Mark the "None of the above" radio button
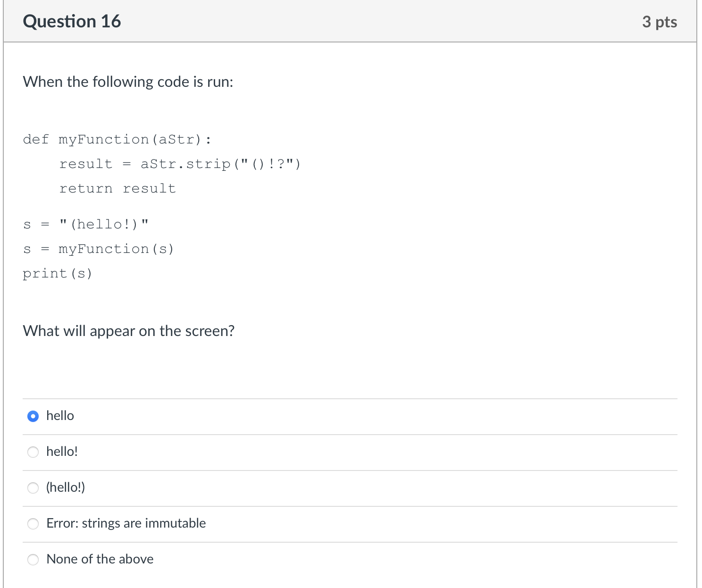 coord(33,560)
